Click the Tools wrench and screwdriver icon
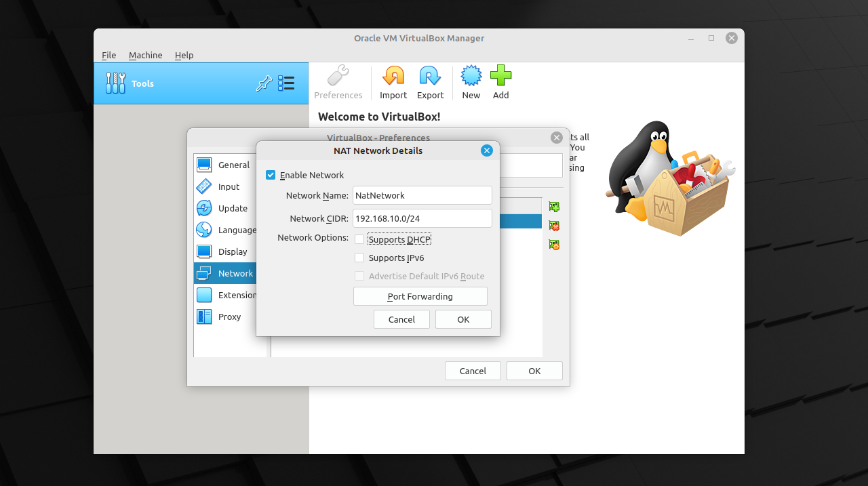 coord(116,83)
